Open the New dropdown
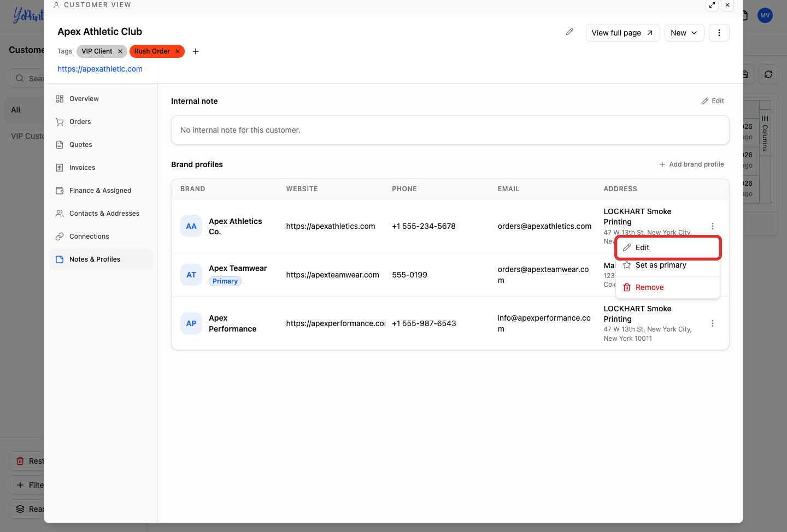Screen dimensions: 787x532 click(x=684, y=33)
